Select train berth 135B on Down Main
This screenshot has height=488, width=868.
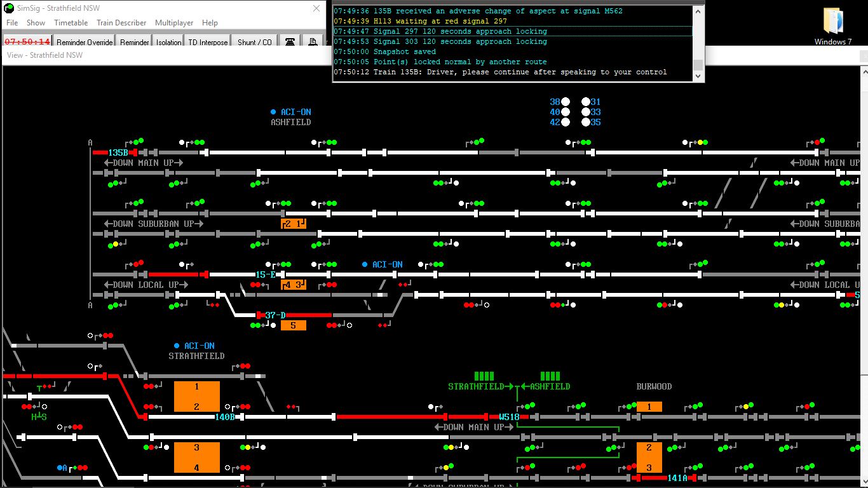pyautogui.click(x=118, y=152)
